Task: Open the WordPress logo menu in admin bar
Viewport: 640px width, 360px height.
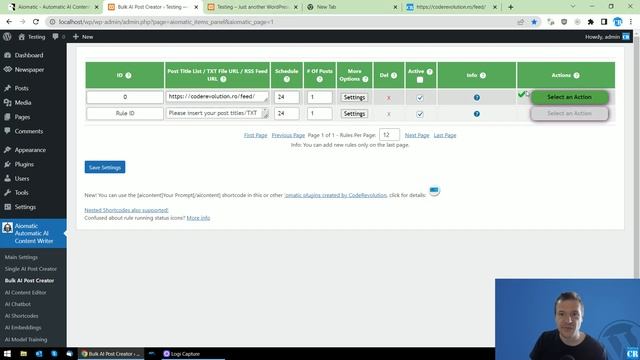Action: point(7,37)
